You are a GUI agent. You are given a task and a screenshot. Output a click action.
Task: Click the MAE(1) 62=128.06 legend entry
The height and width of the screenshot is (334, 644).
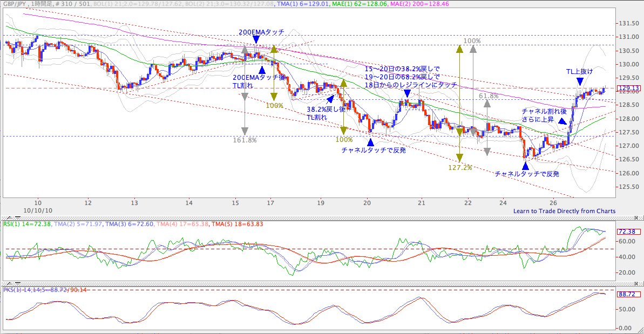360,4
